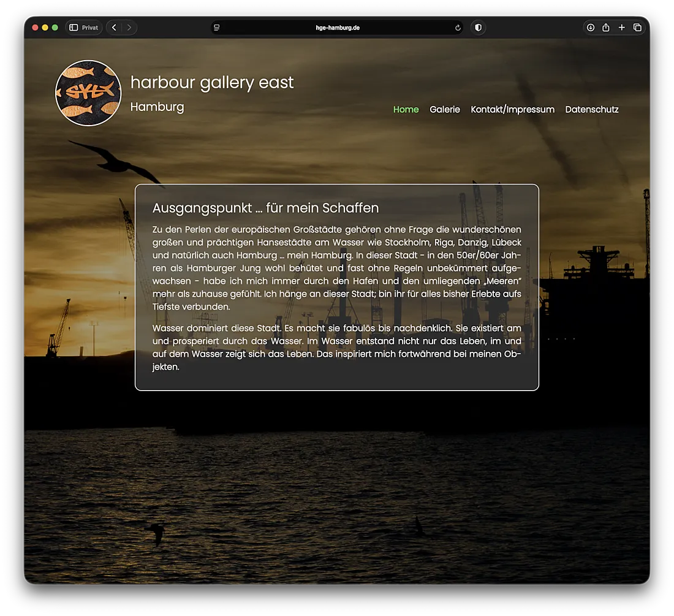The width and height of the screenshot is (674, 616).
Task: Open the privacy report shield icon
Action: (x=478, y=28)
